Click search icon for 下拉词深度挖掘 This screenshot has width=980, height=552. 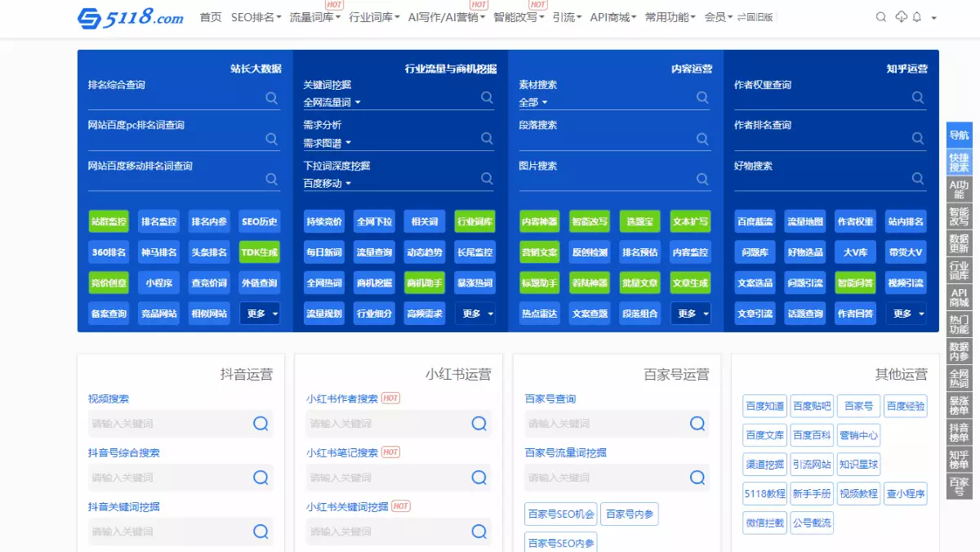click(x=487, y=179)
